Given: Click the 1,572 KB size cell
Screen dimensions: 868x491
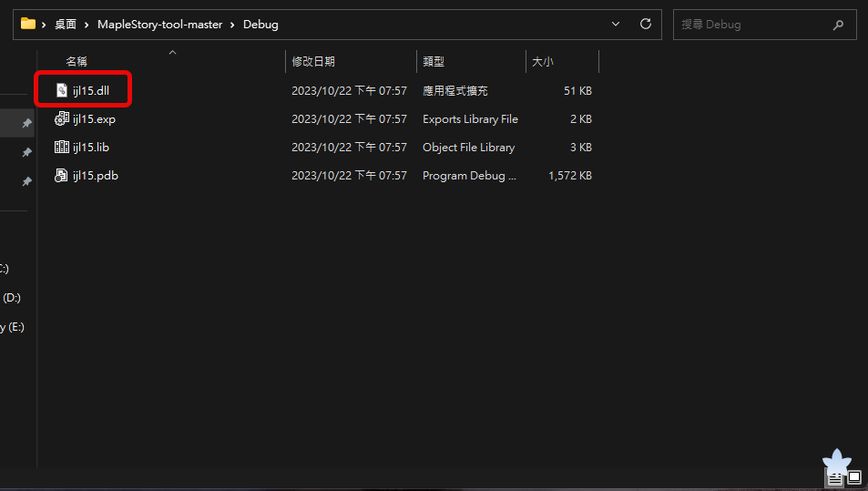Looking at the screenshot, I should click(x=570, y=175).
